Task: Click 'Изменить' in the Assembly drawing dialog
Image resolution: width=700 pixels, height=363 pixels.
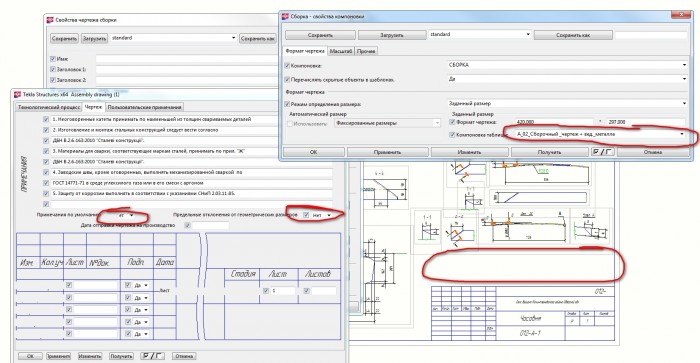Action: (x=90, y=356)
